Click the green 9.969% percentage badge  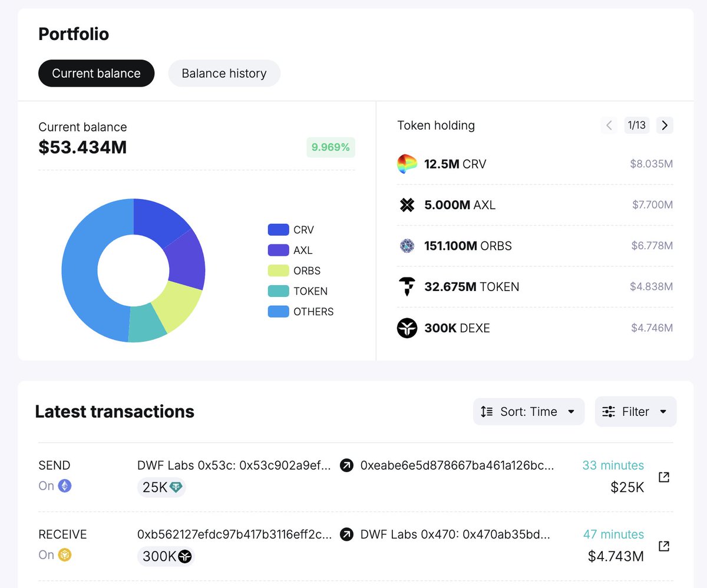pos(331,147)
